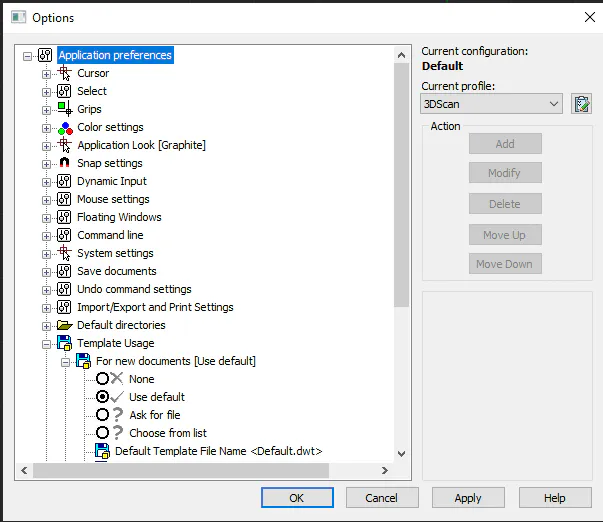The width and height of the screenshot is (603, 522).
Task: Click the Mouse settings icon
Action: point(64,199)
